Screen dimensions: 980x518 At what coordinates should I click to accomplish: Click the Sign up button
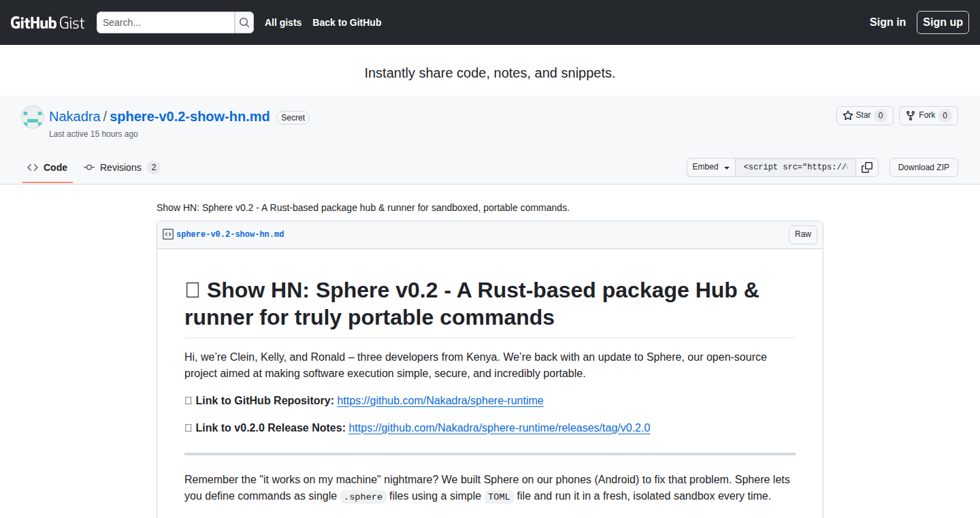pyautogui.click(x=943, y=22)
